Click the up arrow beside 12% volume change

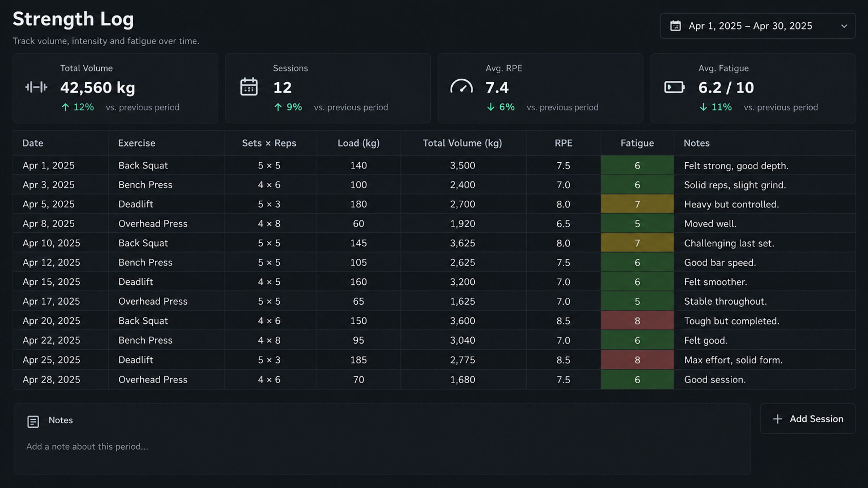pos(65,107)
